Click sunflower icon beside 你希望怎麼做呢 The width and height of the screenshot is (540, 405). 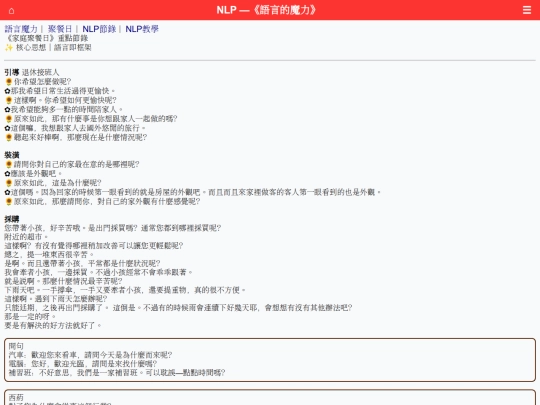point(9,82)
